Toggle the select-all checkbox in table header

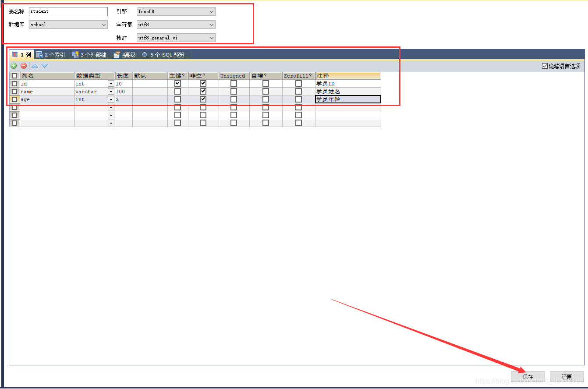pos(14,76)
